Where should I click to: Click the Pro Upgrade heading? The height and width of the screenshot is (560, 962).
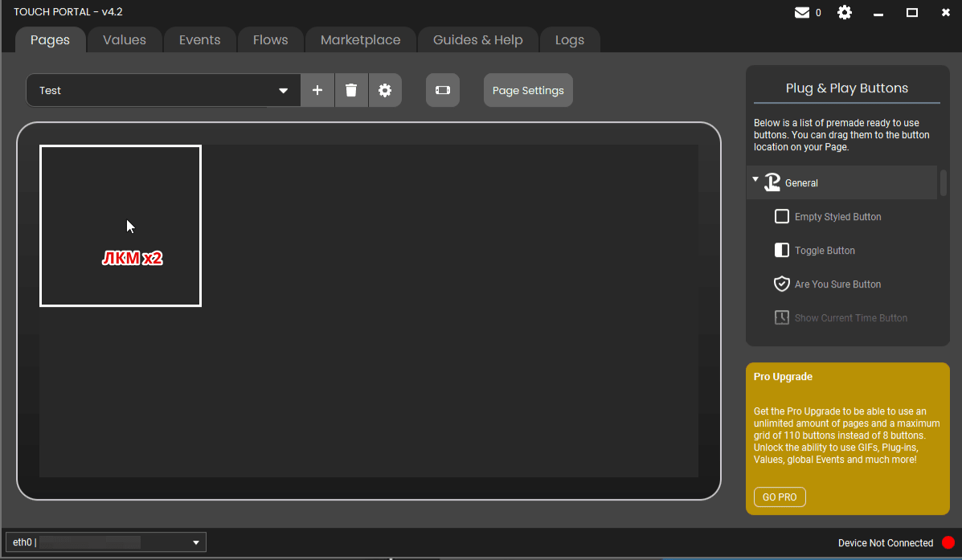(x=783, y=377)
